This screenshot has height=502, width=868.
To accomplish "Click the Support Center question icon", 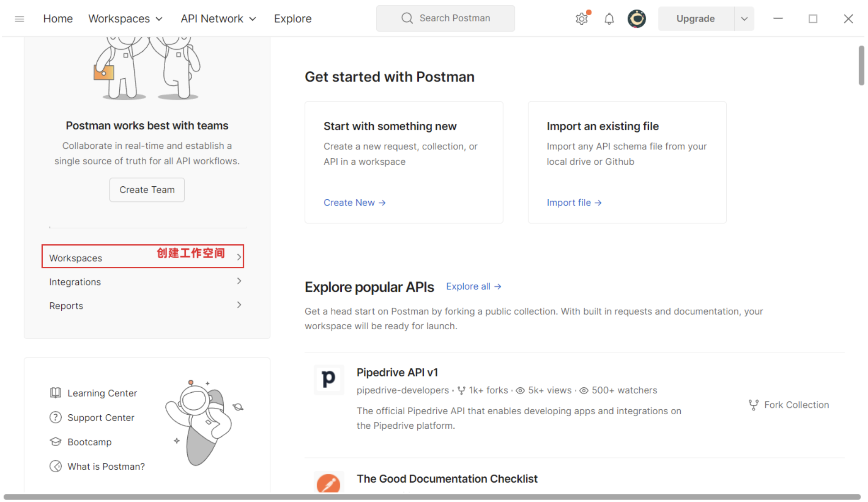I will (x=55, y=417).
